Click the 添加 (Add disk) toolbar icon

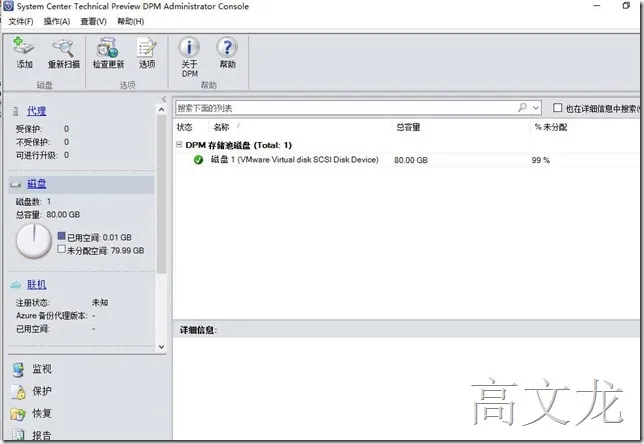(23, 46)
